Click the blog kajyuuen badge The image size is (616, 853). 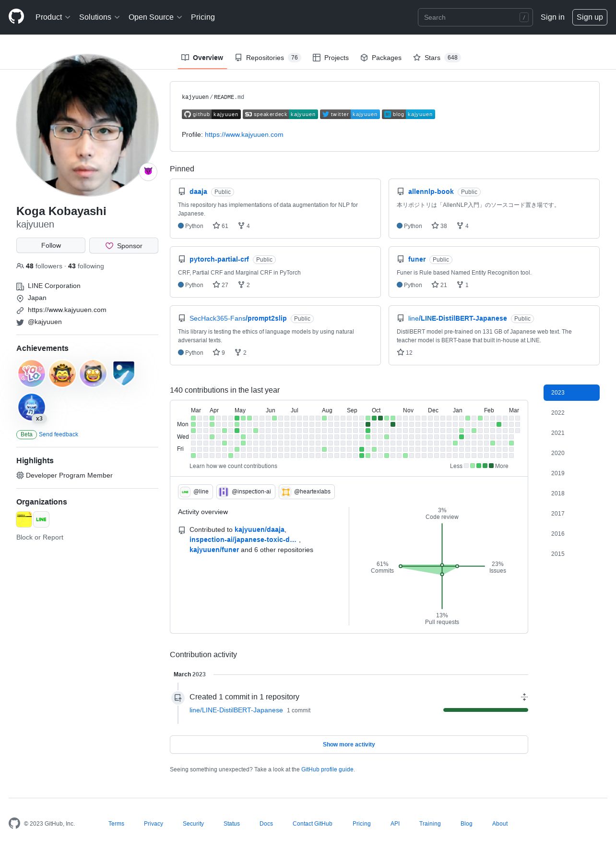[408, 114]
